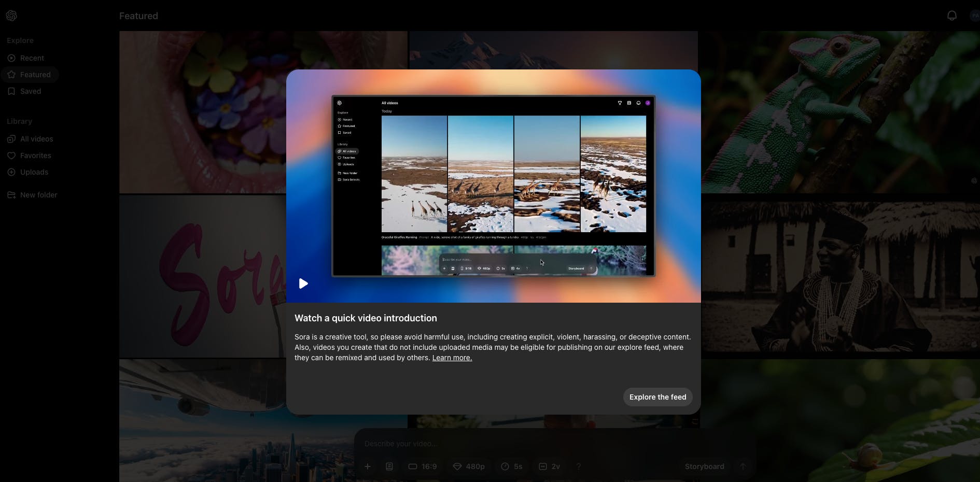Focus the Describe your video field

point(555,444)
